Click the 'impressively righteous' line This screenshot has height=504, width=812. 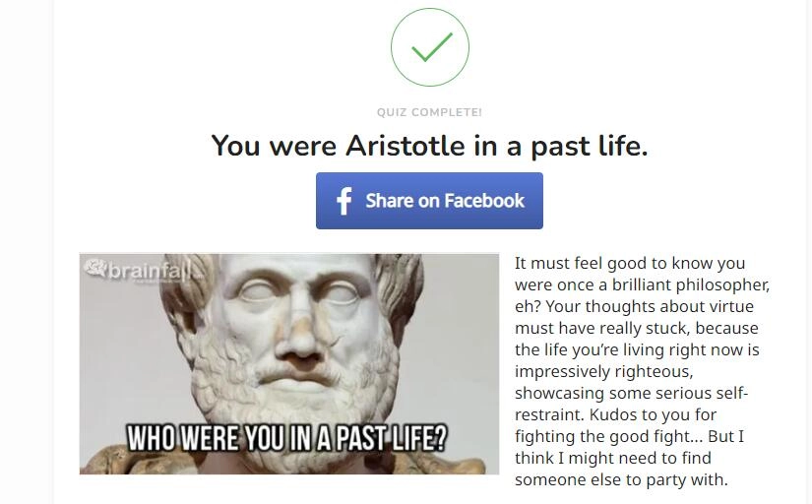pyautogui.click(x=603, y=371)
